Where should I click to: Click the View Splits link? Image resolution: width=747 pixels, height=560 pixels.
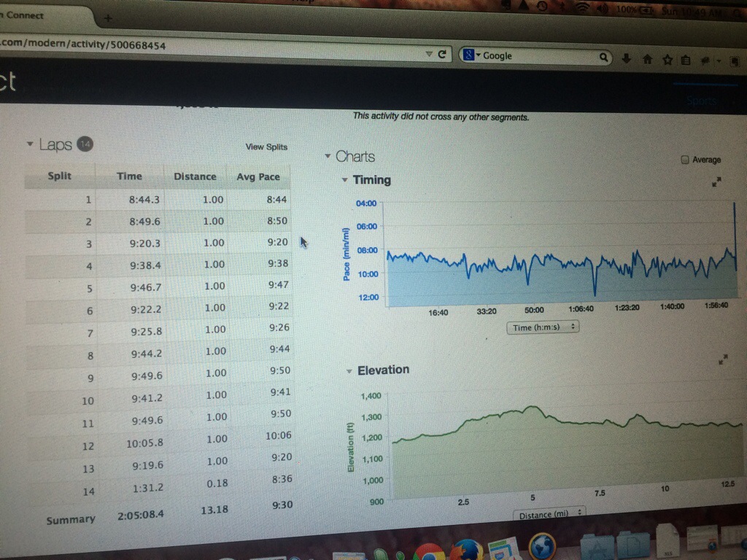coord(266,147)
